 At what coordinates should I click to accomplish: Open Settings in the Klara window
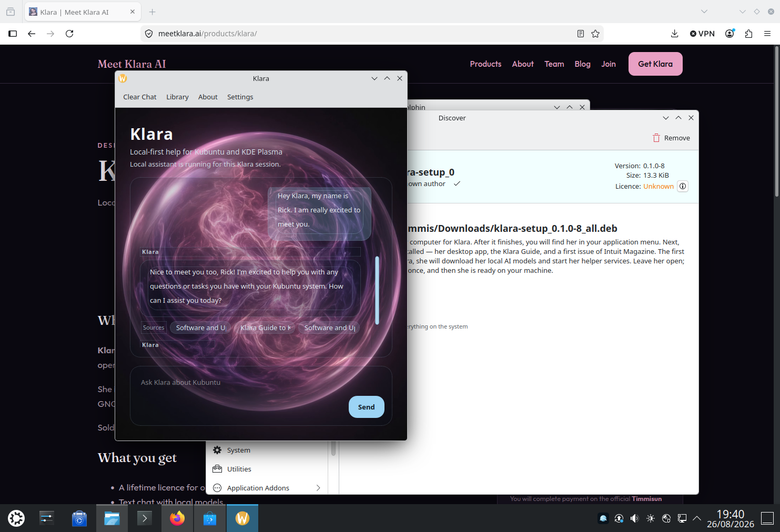[x=240, y=97]
